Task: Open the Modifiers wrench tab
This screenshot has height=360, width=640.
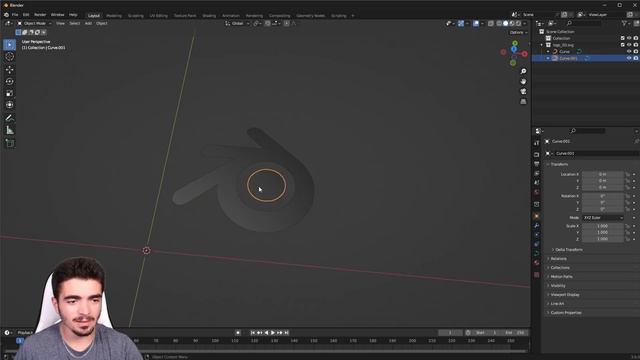Action: [x=536, y=225]
